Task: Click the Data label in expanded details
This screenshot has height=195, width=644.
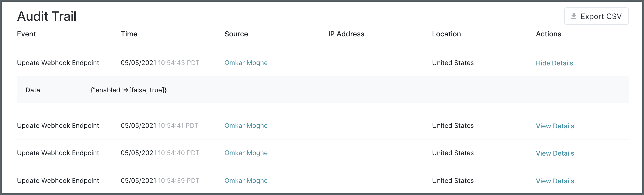Action: pos(33,90)
